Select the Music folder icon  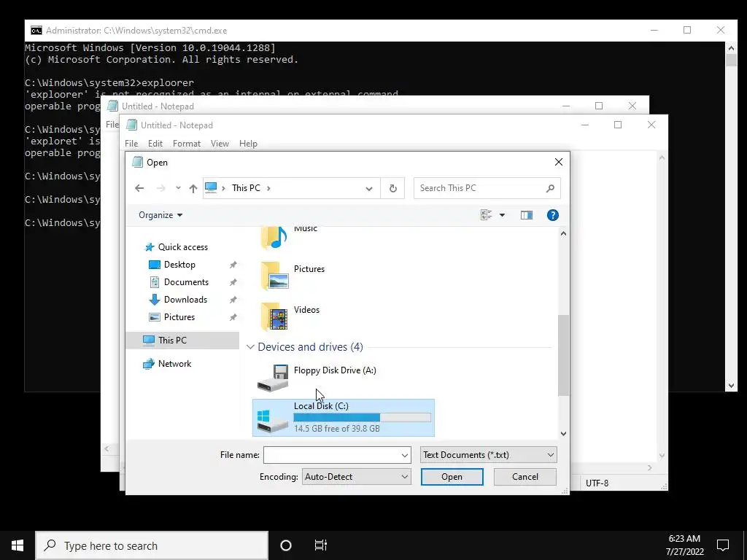274,237
